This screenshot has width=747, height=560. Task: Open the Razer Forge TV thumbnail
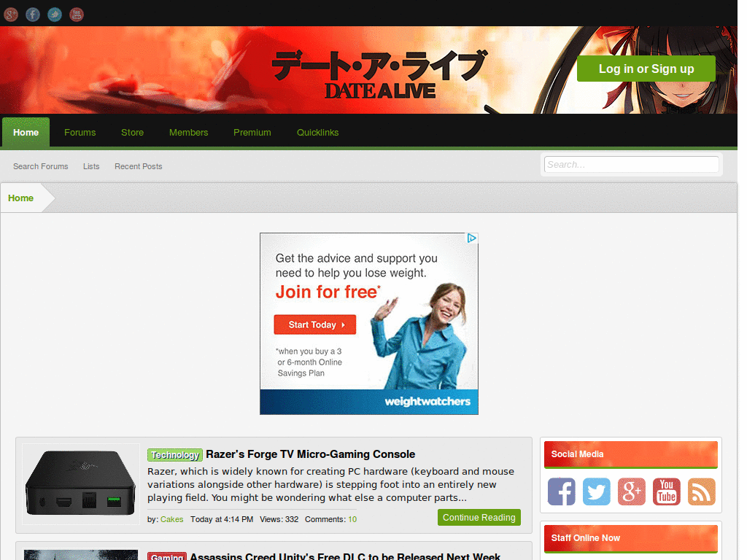(81, 484)
